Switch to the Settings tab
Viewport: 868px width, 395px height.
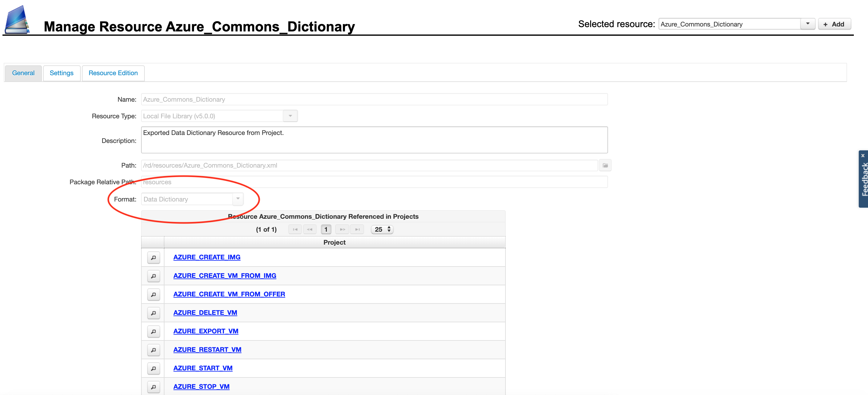click(62, 73)
